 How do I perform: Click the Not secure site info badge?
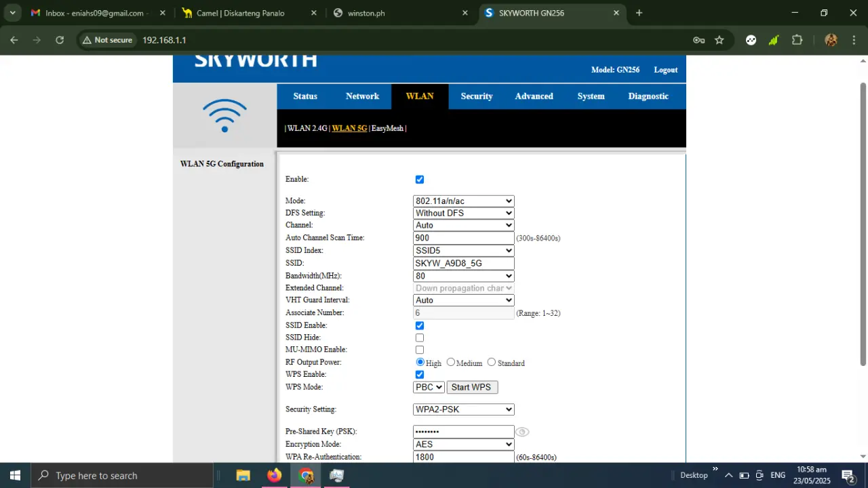pyautogui.click(x=107, y=40)
